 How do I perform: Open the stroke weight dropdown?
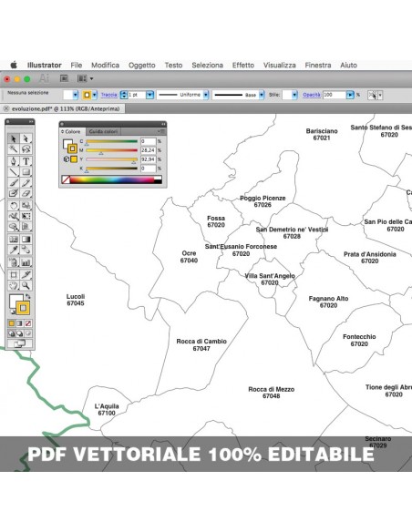click(149, 95)
